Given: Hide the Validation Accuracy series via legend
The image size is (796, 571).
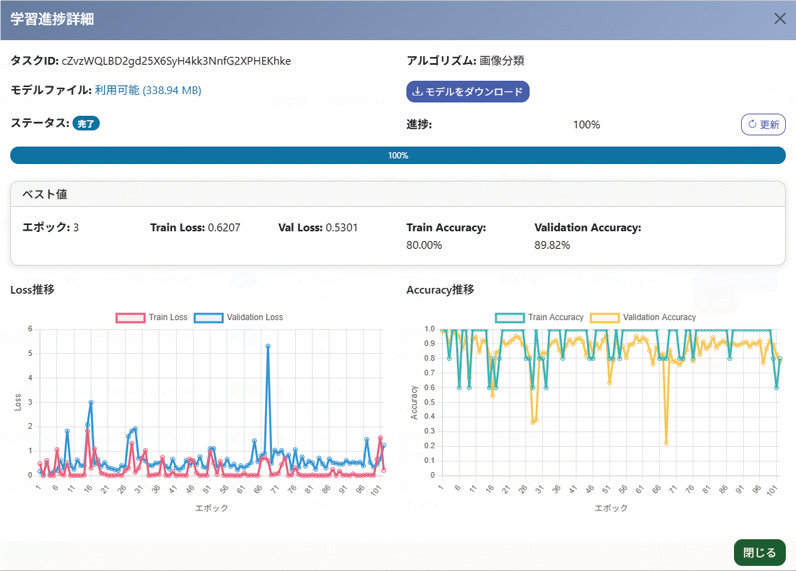Looking at the screenshot, I should click(644, 317).
